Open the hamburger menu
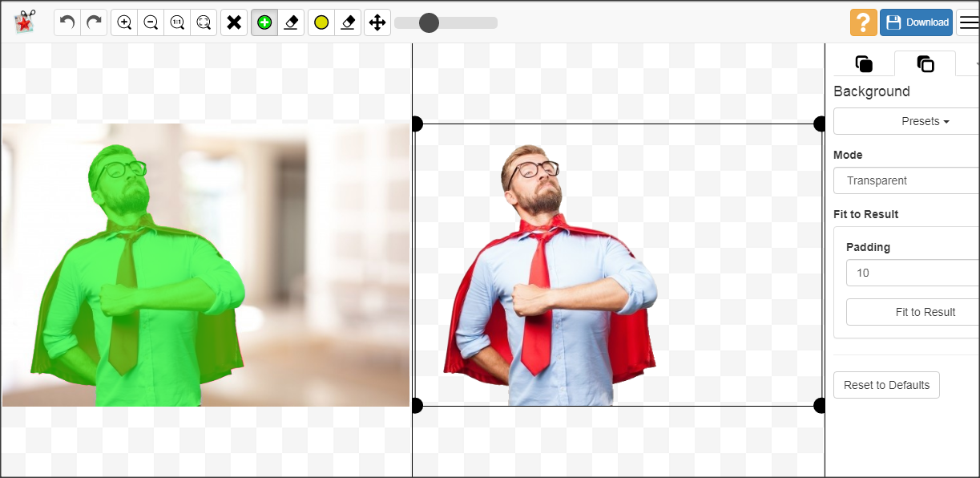This screenshot has height=478, width=980. pyautogui.click(x=969, y=22)
